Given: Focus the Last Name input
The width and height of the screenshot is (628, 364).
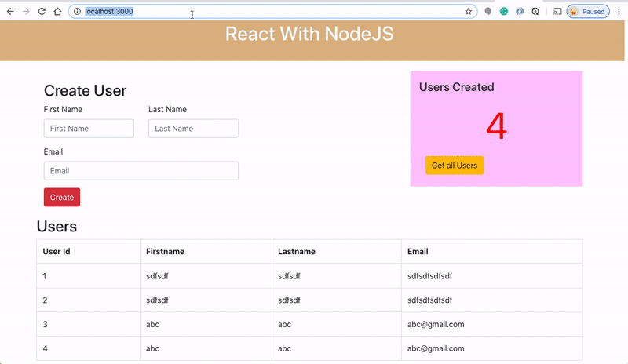Looking at the screenshot, I should pyautogui.click(x=193, y=129).
